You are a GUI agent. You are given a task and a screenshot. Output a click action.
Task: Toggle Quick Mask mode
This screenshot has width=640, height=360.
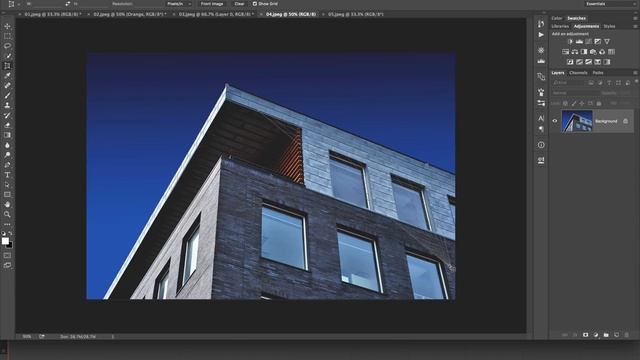point(7,256)
